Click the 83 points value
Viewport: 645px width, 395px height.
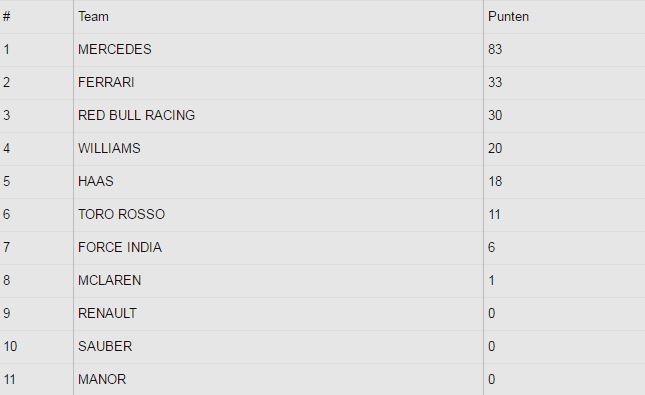pos(495,49)
